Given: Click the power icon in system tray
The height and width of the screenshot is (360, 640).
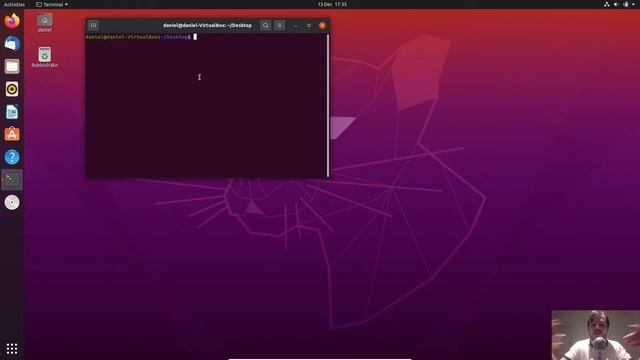Looking at the screenshot, I should [x=626, y=4].
